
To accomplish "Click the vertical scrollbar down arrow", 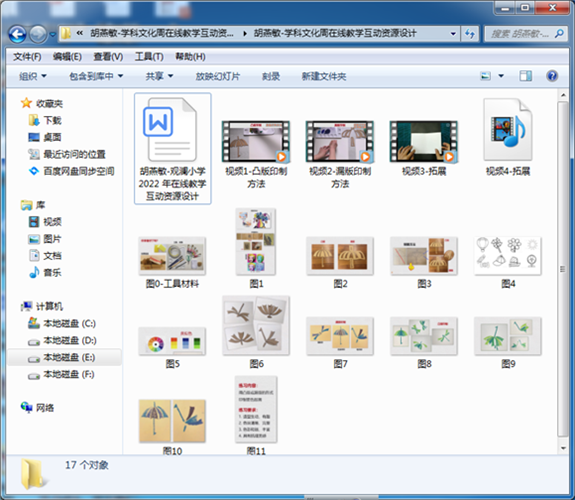I will [563, 448].
